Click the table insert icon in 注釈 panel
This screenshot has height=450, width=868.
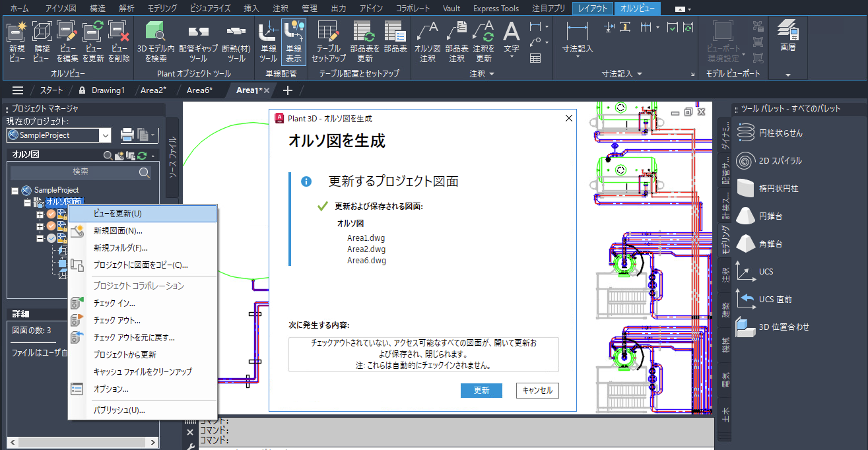click(x=535, y=58)
